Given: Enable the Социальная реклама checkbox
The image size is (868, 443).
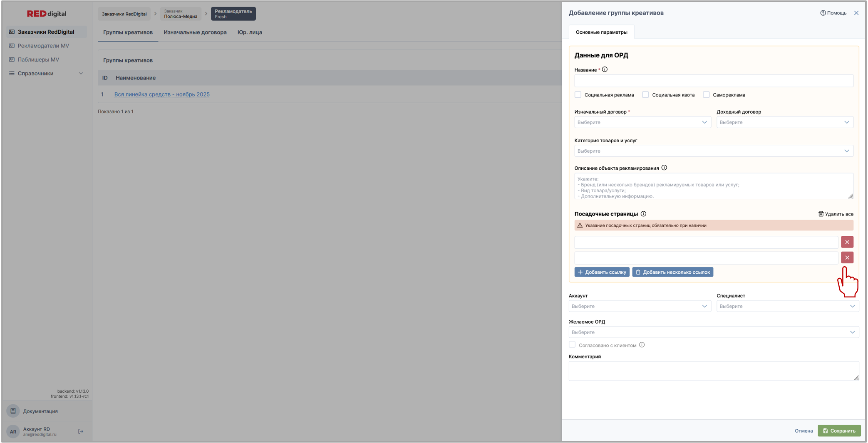Looking at the screenshot, I should (x=578, y=95).
